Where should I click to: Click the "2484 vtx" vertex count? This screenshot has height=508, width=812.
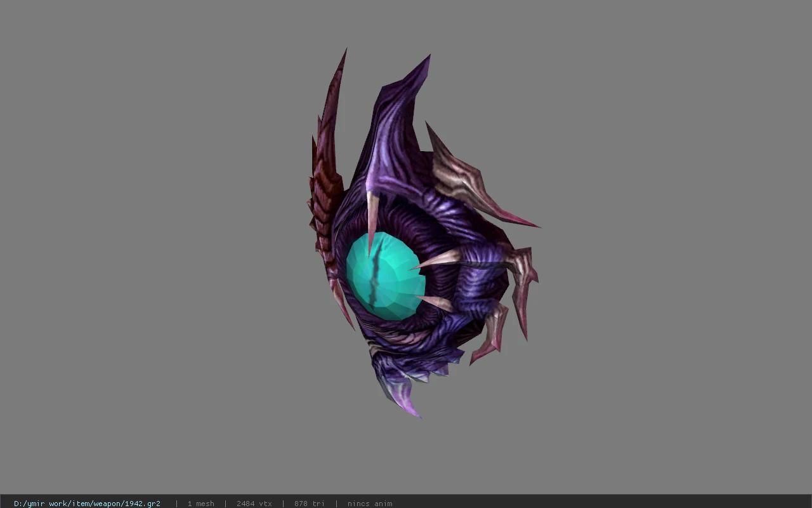pos(254,504)
